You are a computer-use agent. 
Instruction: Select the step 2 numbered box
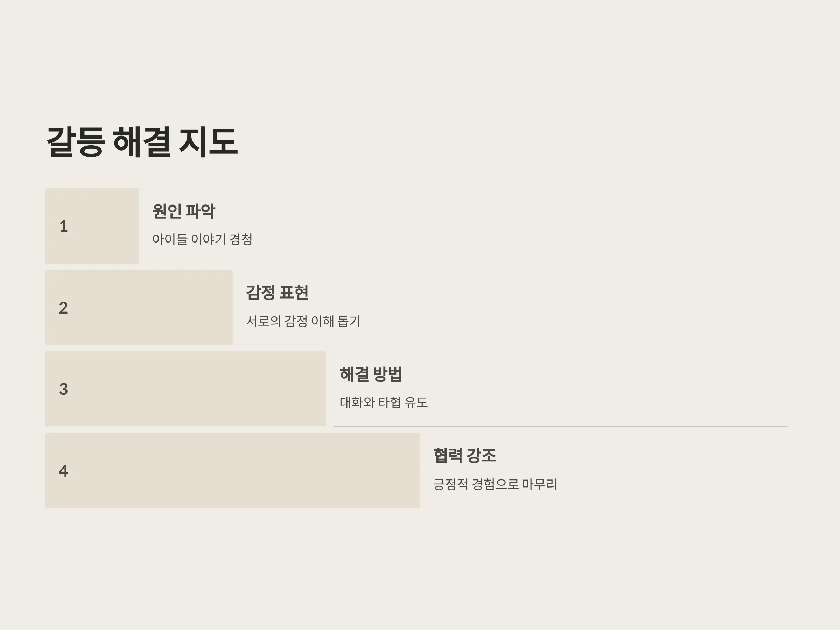[139, 308]
